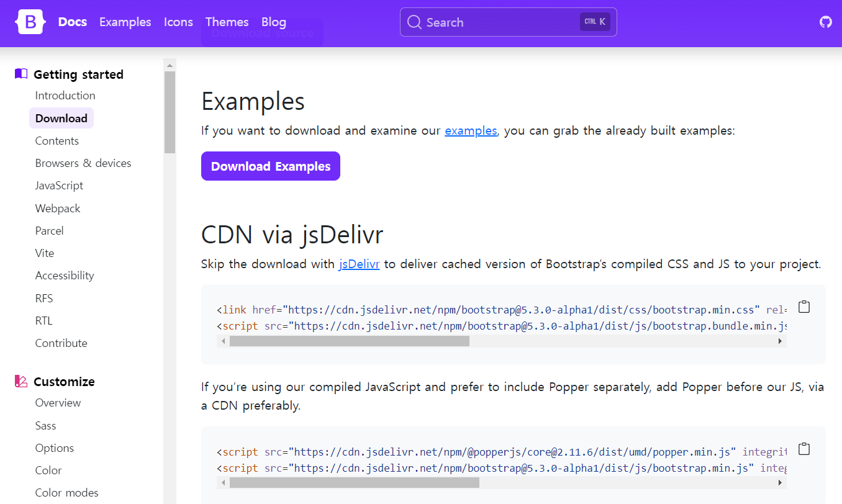Select Download in sidebar
The height and width of the screenshot is (504, 842).
point(61,118)
